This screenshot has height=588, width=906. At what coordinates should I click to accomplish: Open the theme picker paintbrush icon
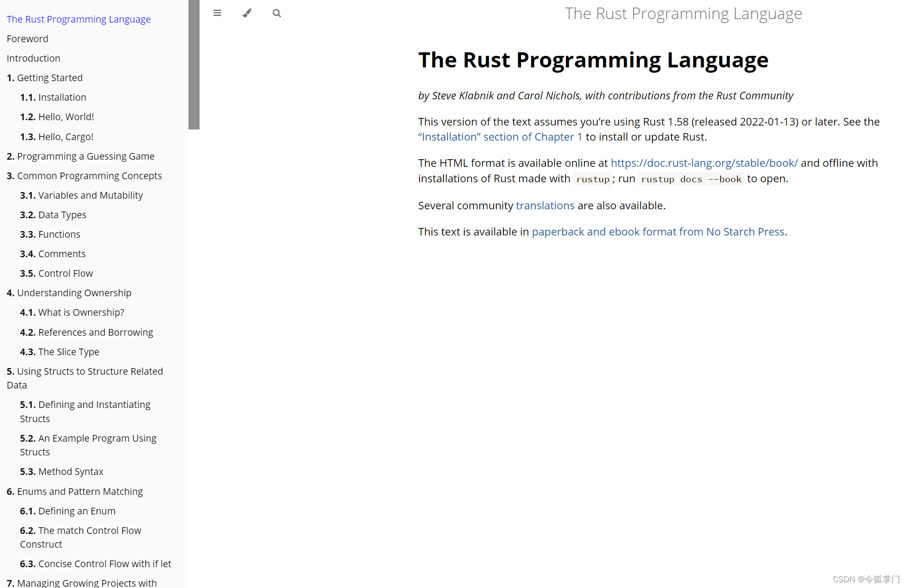247,13
